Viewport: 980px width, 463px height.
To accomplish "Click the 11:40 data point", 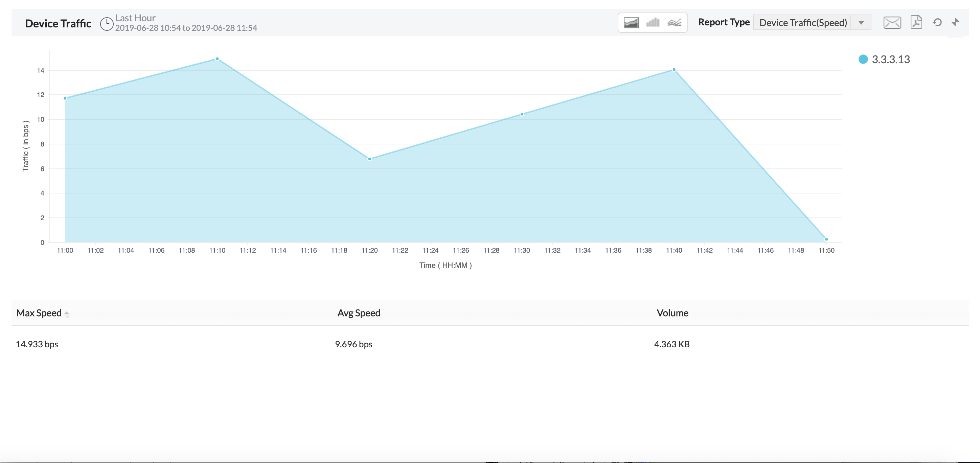I will [674, 70].
